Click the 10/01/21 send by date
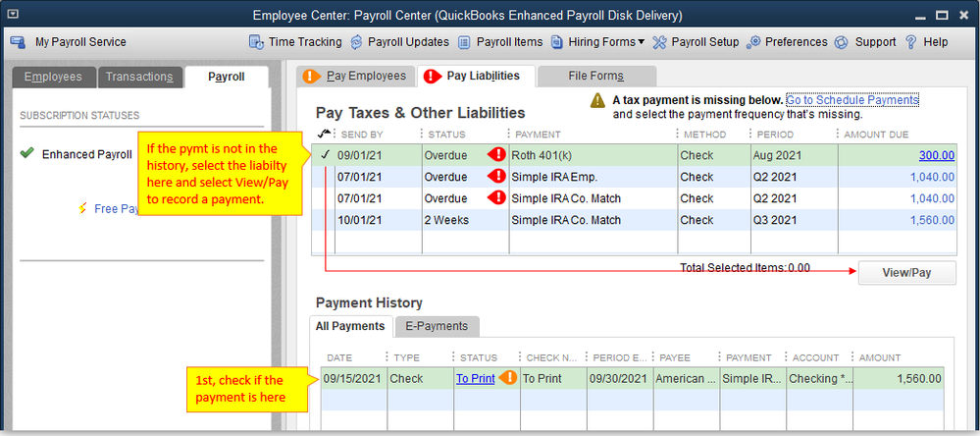Image resolution: width=980 pixels, height=436 pixels. point(358,220)
